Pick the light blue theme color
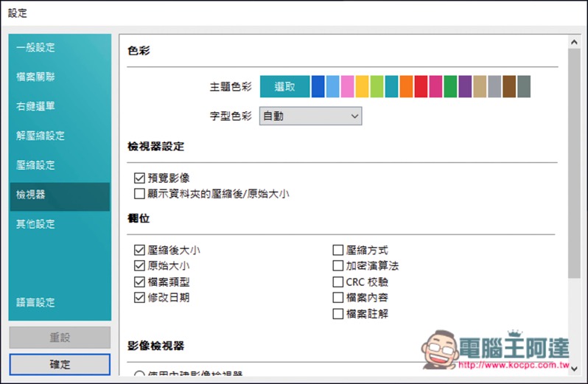588x384 pixels. tap(332, 87)
